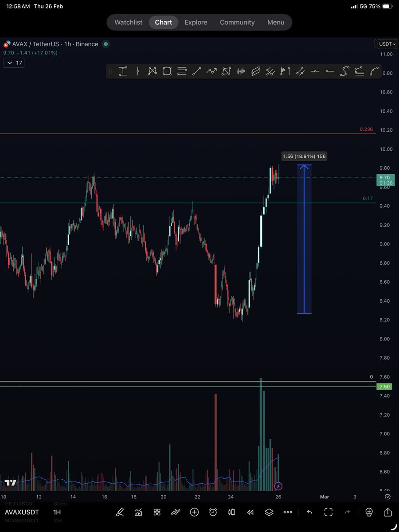Screen dimensions: 399x532
Task: Select the rotated rectangle tool
Action: [227, 71]
